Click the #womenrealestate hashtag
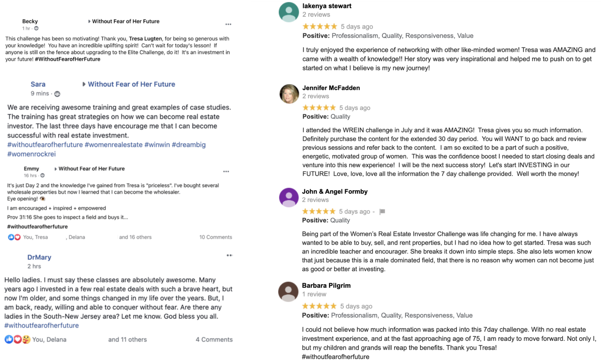Image resolution: width=601 pixels, height=364 pixels. 114,145
